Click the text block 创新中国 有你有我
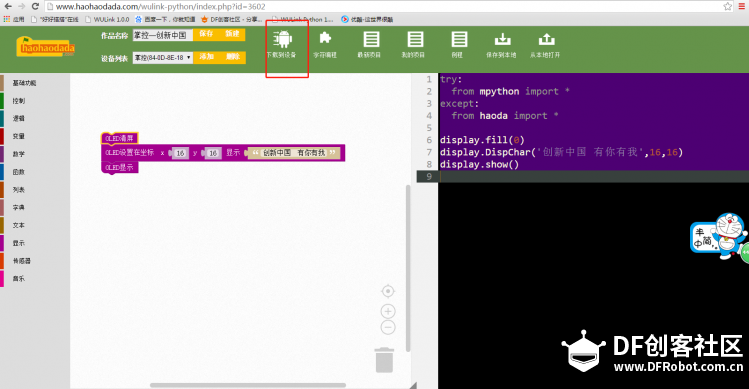This screenshot has height=389, width=749. (294, 153)
